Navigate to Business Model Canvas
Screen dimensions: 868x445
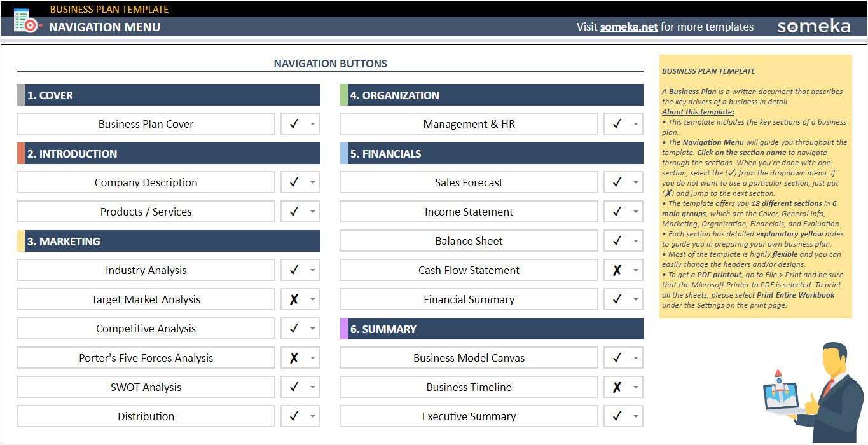(x=469, y=358)
